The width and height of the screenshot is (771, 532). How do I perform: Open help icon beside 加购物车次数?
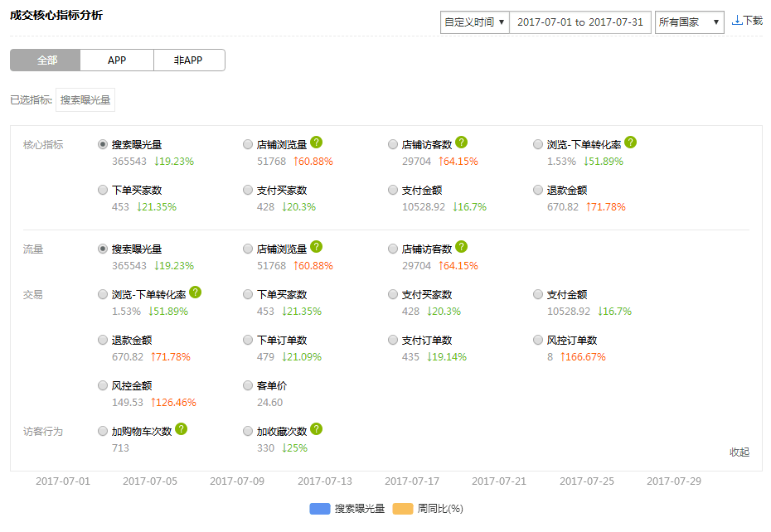(181, 428)
